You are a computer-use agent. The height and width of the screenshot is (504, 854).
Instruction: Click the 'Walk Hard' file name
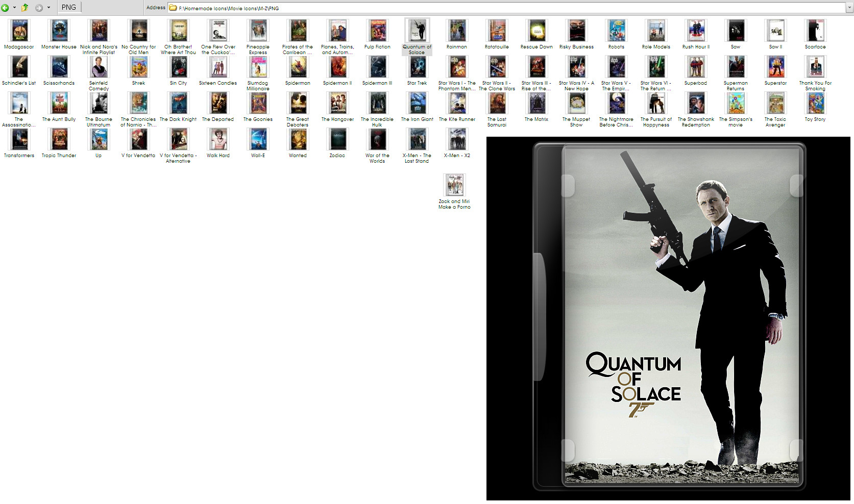pos(218,156)
